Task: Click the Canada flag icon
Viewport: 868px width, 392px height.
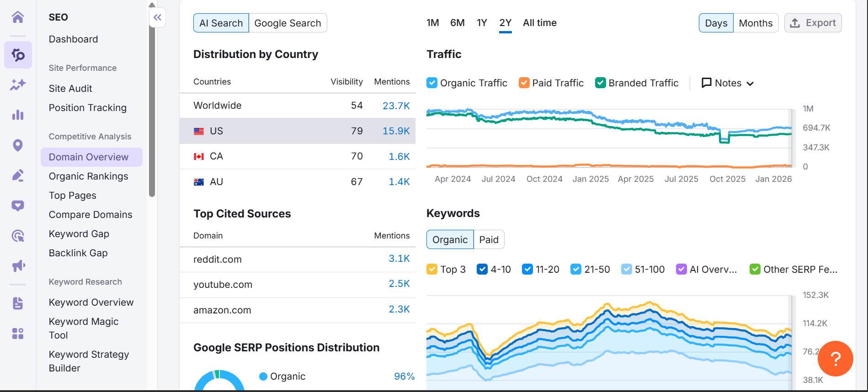Action: 199,157
